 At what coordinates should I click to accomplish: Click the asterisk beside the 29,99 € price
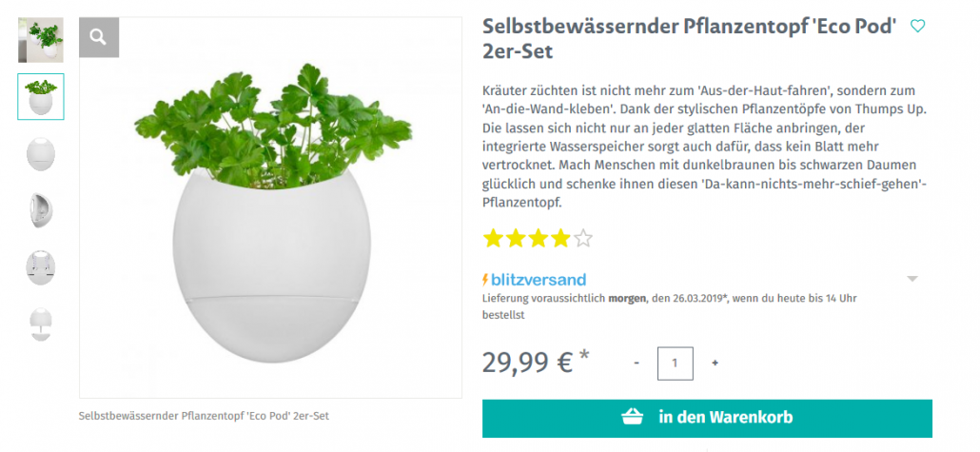(x=584, y=356)
